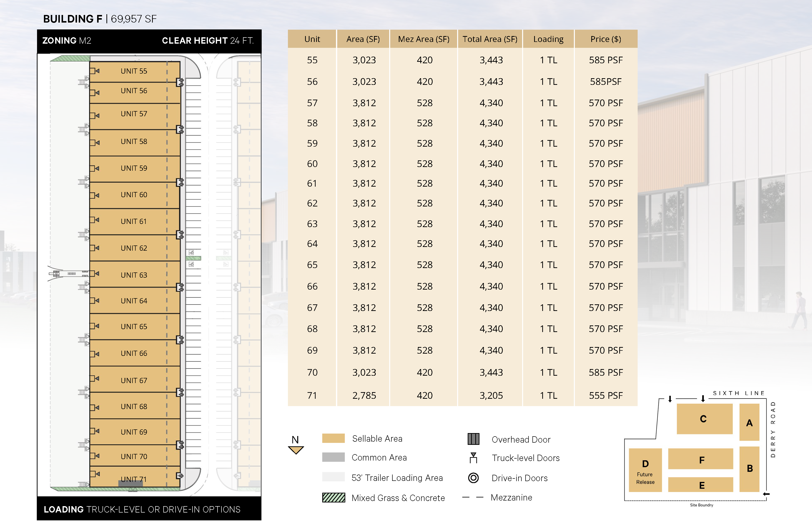Click the Truck-level Doors legend icon
Viewport: 812px width, 527px height.
click(x=473, y=458)
